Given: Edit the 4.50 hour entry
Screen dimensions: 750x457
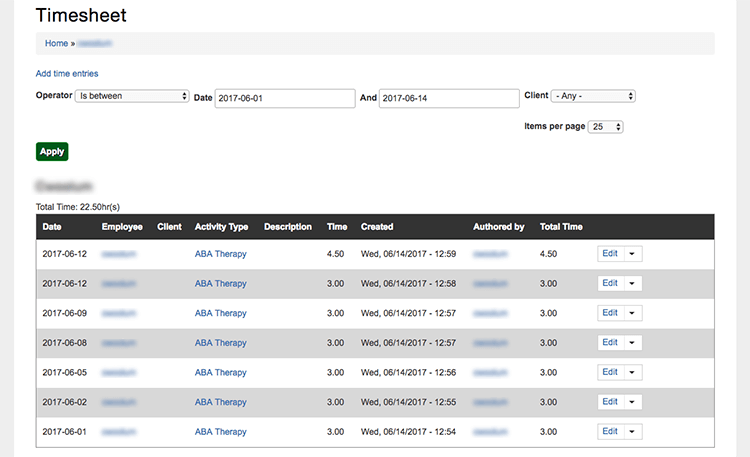Looking at the screenshot, I should 610,254.
